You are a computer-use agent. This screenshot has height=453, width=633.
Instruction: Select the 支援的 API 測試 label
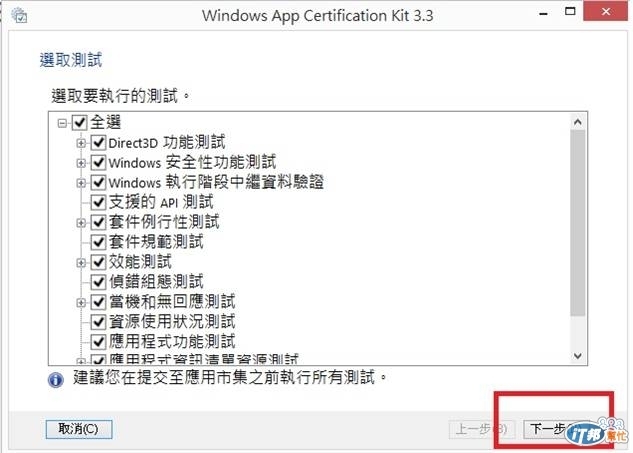(x=161, y=202)
